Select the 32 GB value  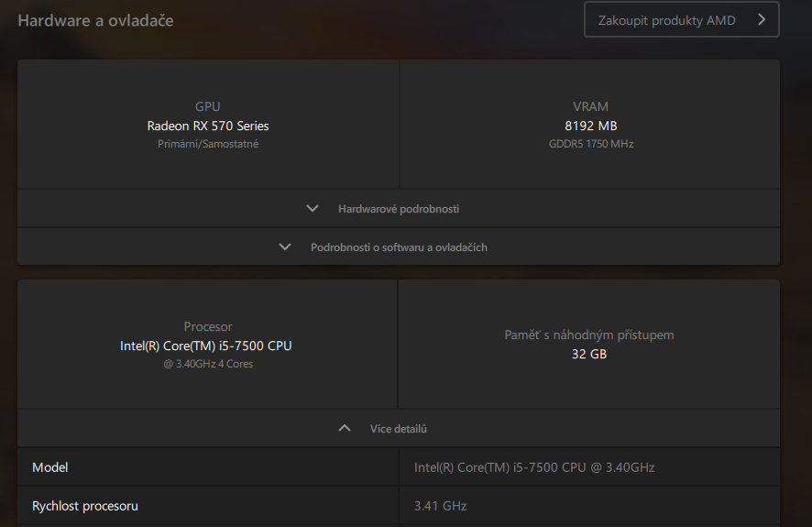pyautogui.click(x=588, y=354)
